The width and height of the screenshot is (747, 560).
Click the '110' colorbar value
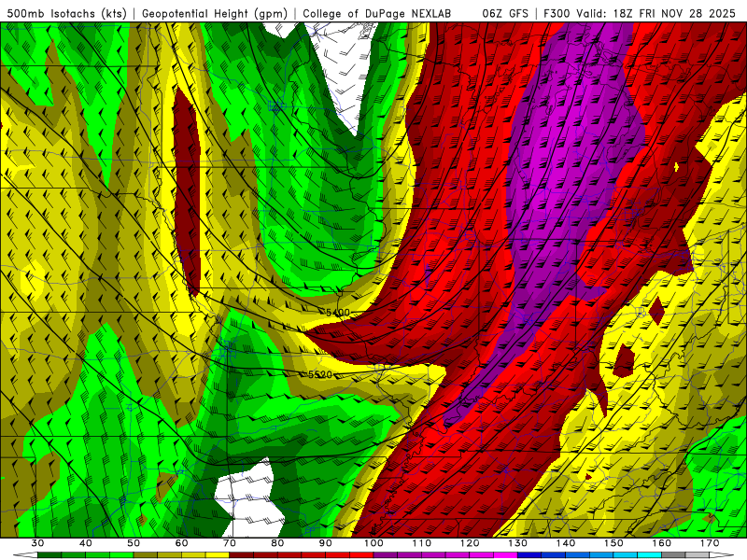[x=422, y=543]
